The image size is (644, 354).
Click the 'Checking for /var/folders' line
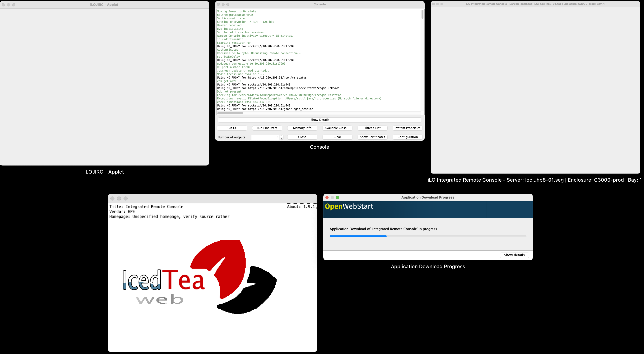point(279,95)
